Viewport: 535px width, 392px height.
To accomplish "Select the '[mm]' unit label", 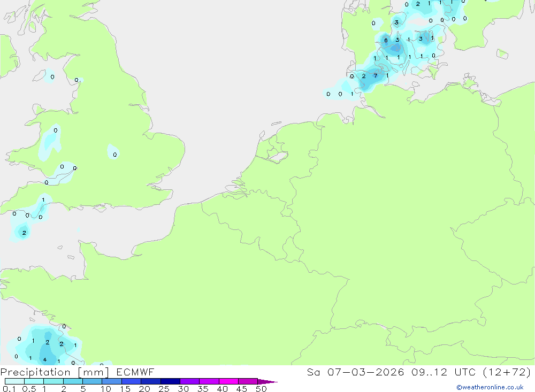I will point(94,372).
